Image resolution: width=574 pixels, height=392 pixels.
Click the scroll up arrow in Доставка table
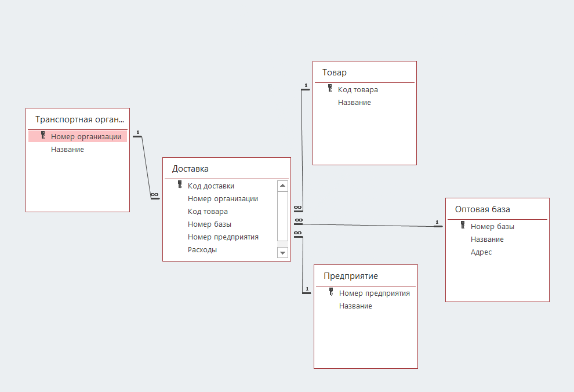point(282,186)
